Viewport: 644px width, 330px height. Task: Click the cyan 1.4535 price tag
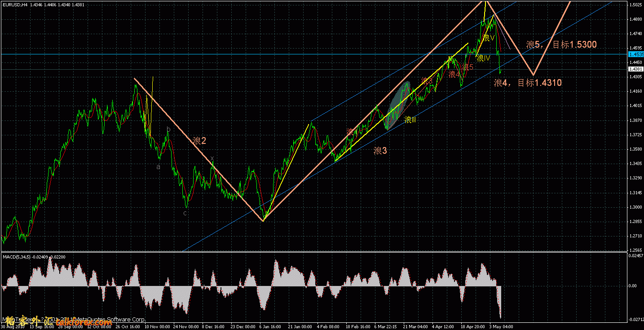(x=635, y=54)
